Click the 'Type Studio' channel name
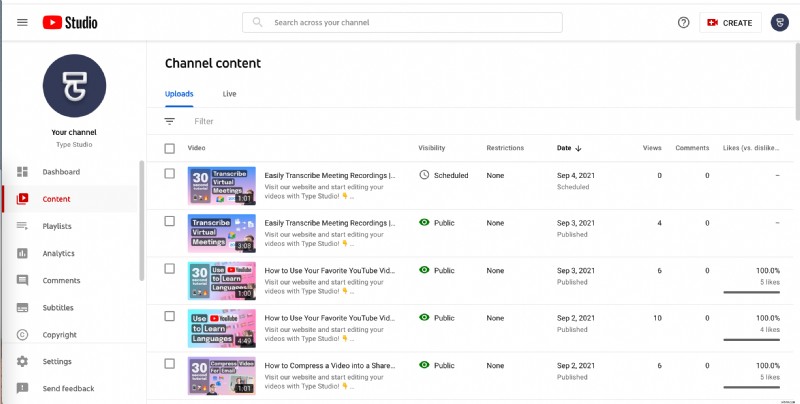The image size is (800, 404). point(74,144)
